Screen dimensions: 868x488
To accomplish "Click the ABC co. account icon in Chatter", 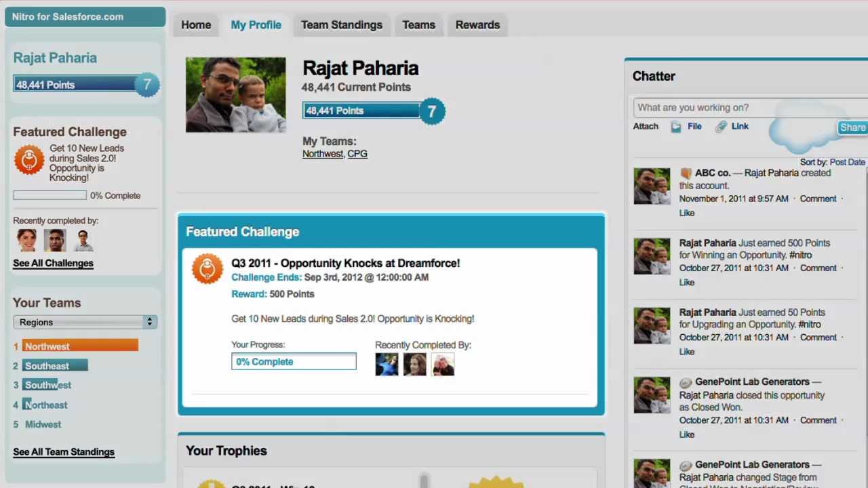I will [x=686, y=174].
